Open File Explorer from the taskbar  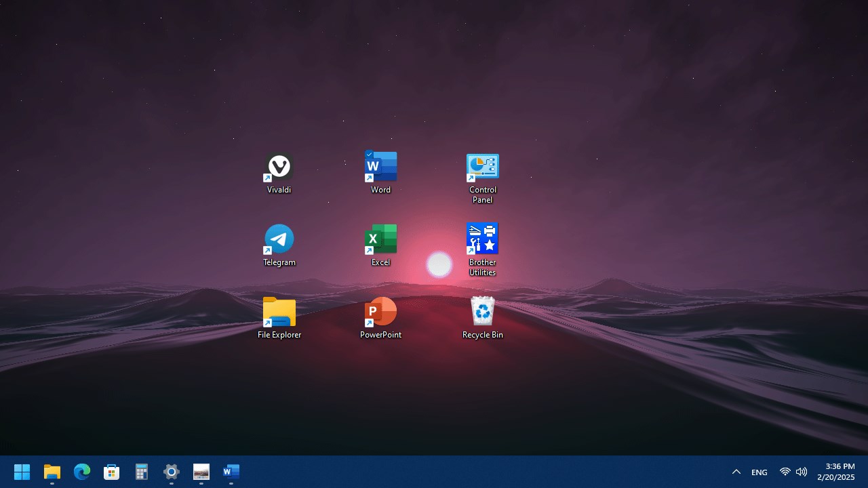point(52,472)
